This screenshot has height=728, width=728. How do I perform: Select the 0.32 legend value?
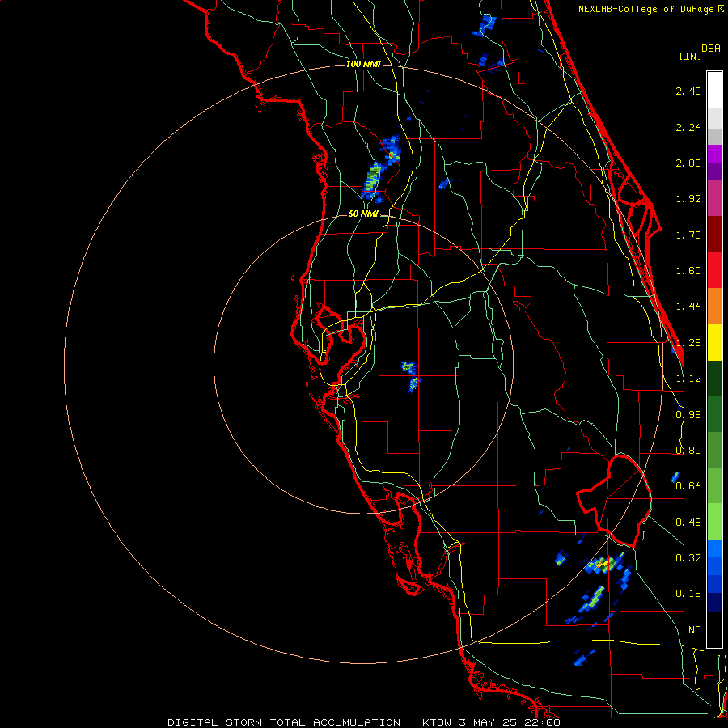pos(688,557)
